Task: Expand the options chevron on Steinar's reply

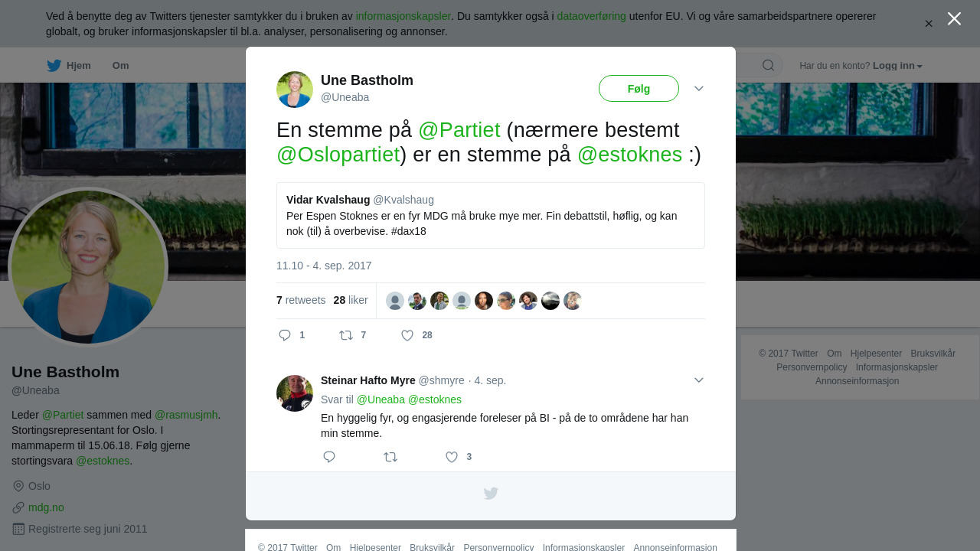Action: pos(699,380)
